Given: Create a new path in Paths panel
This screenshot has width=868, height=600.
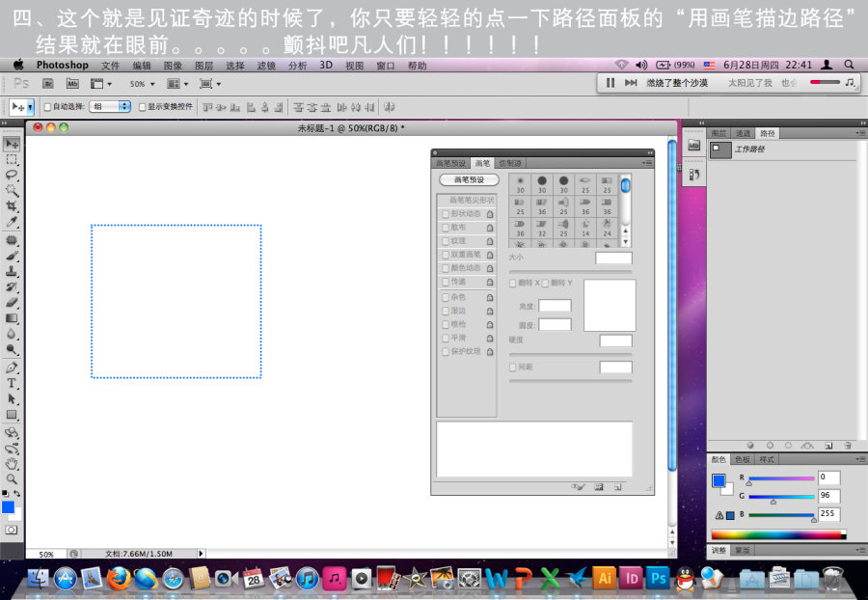Looking at the screenshot, I should (828, 445).
